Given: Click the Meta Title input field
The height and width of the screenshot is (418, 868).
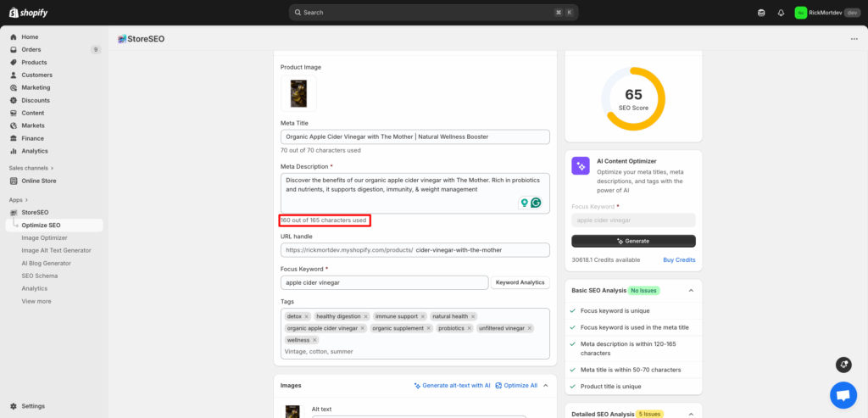Looking at the screenshot, I should coord(415,137).
